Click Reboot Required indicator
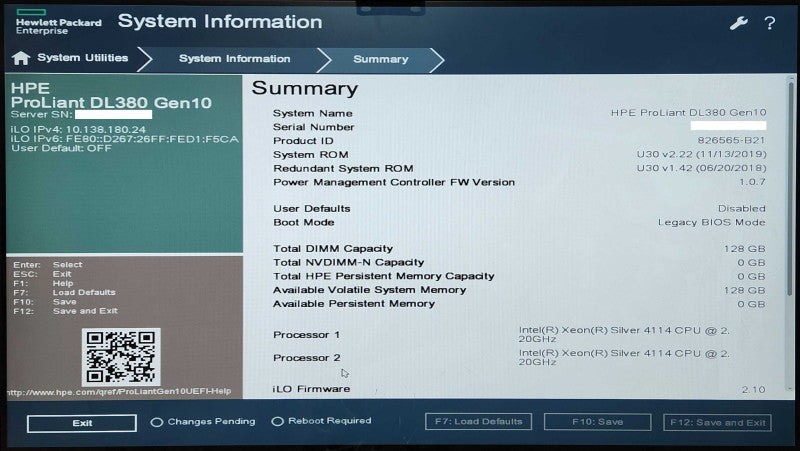 [x=321, y=421]
